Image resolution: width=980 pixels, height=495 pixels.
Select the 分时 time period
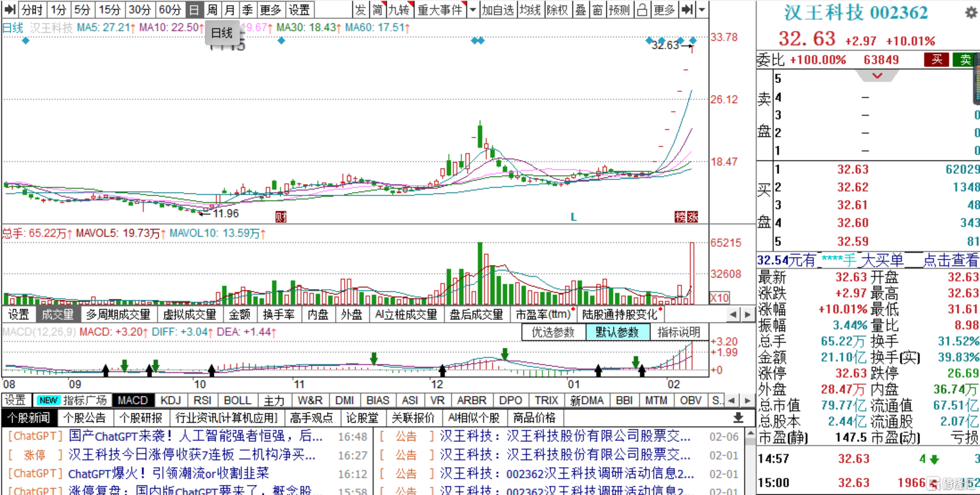[32, 9]
